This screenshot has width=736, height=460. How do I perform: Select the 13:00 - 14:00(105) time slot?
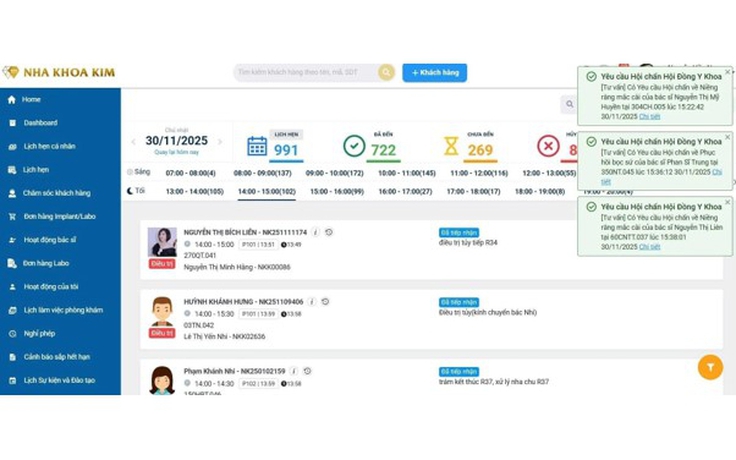(x=195, y=192)
